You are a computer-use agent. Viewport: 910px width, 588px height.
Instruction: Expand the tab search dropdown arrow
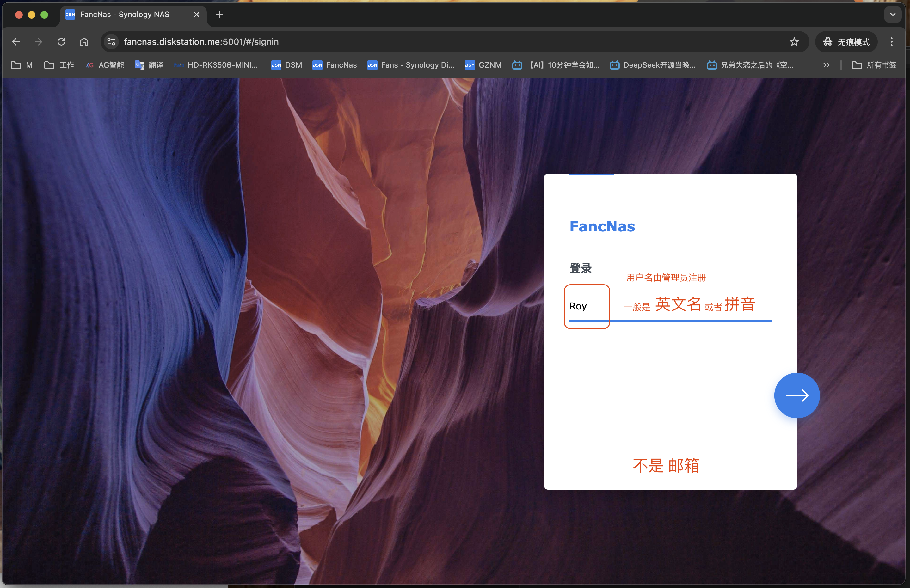tap(893, 15)
